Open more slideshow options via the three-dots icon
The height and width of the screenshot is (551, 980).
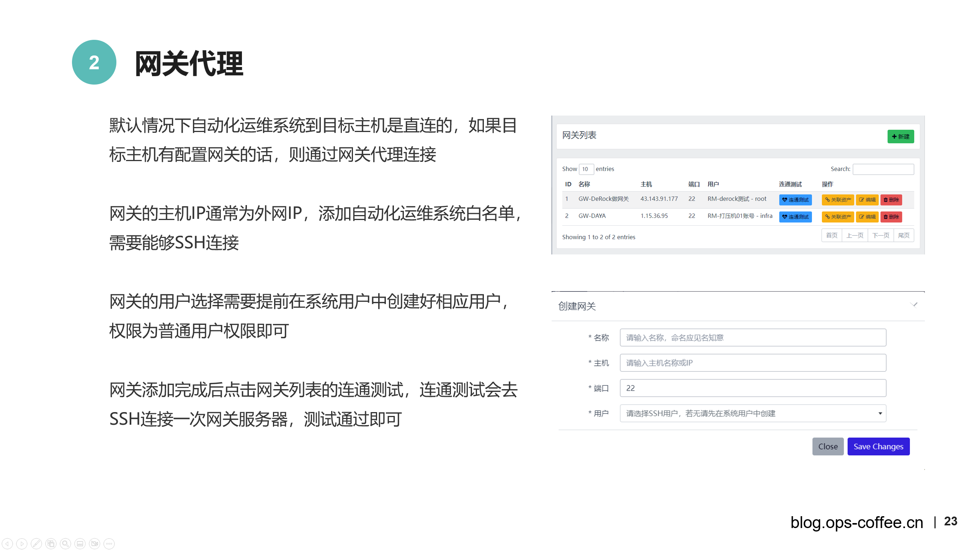pos(109,543)
